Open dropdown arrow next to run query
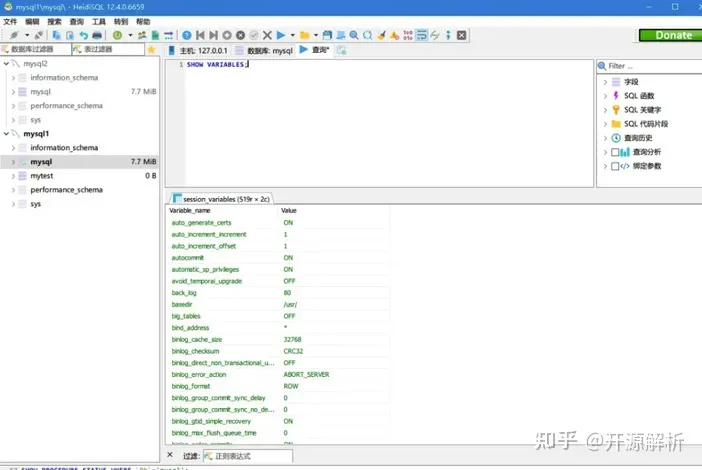The width and height of the screenshot is (702, 470). pyautogui.click(x=293, y=35)
